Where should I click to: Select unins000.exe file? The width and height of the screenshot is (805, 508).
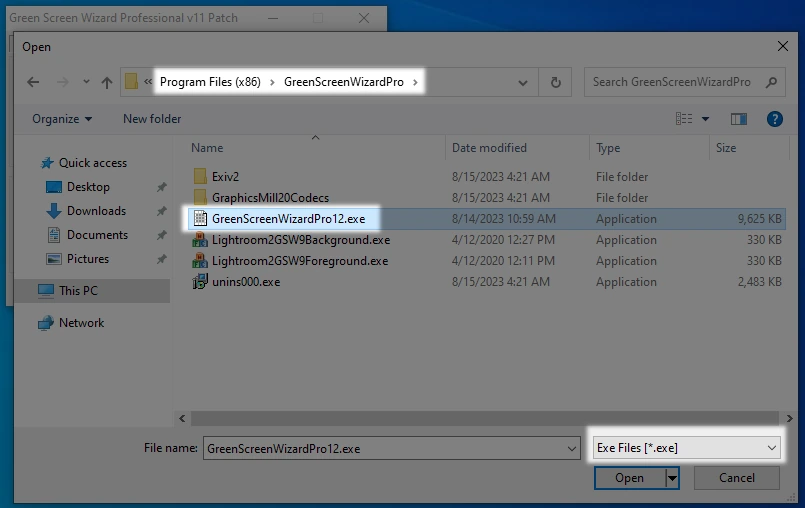tap(245, 282)
